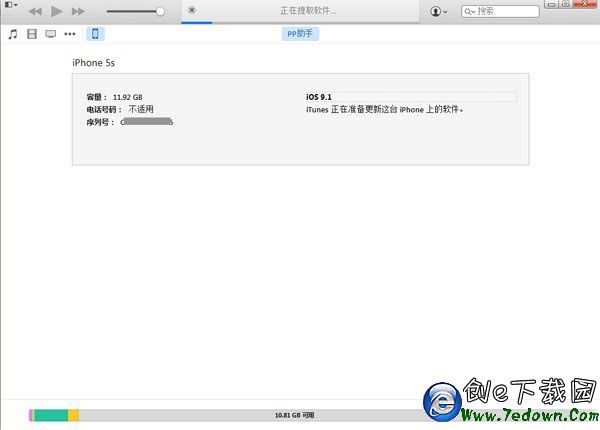Show more libraries with ellipsis icon
The height and width of the screenshot is (430, 600).
click(x=70, y=34)
